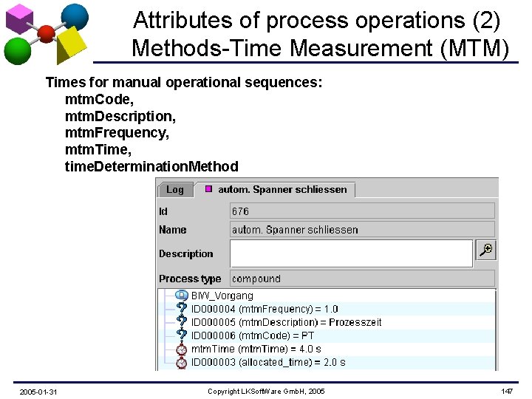The width and height of the screenshot is (532, 399).
Task: Click the clock icon beside ID000003
Action: point(182,362)
